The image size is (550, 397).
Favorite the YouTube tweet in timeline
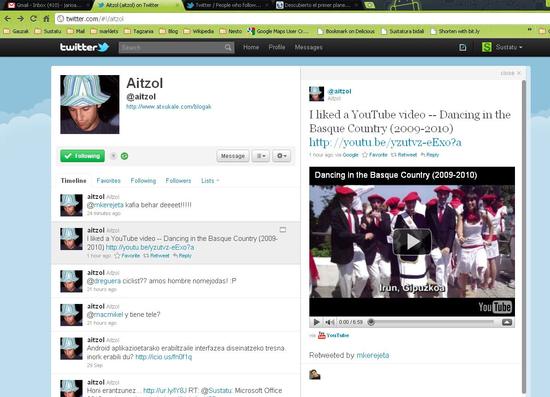click(128, 256)
